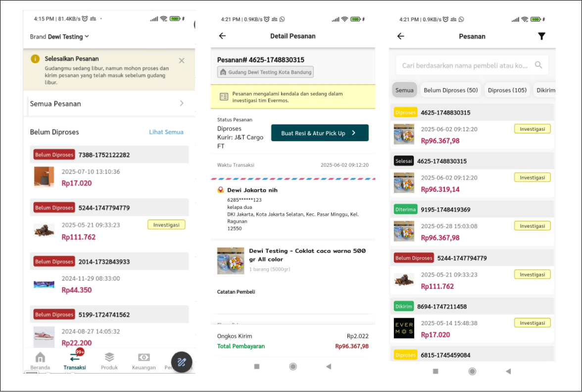Click the warehouse icon in Gudang tag
582x392 pixels.
[x=223, y=72]
